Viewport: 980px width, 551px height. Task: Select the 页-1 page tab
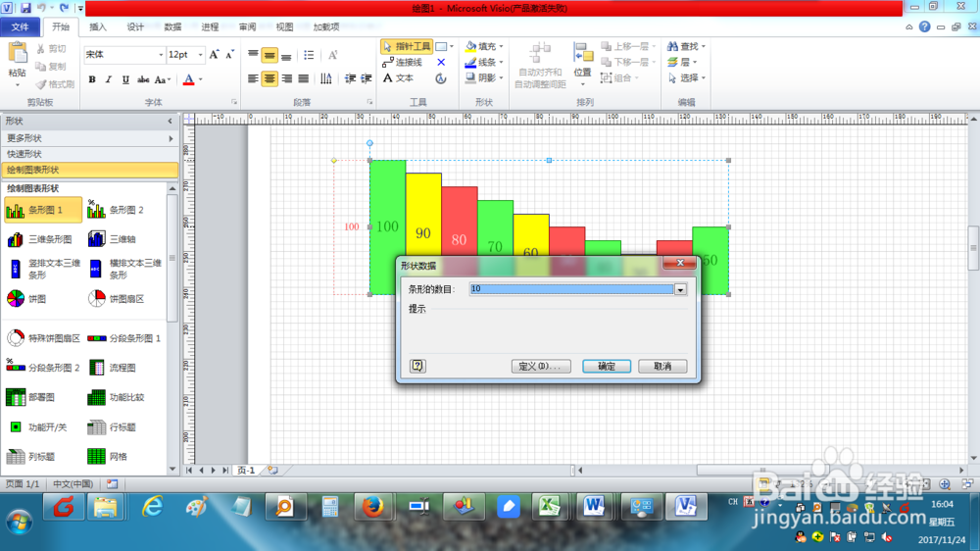click(246, 471)
